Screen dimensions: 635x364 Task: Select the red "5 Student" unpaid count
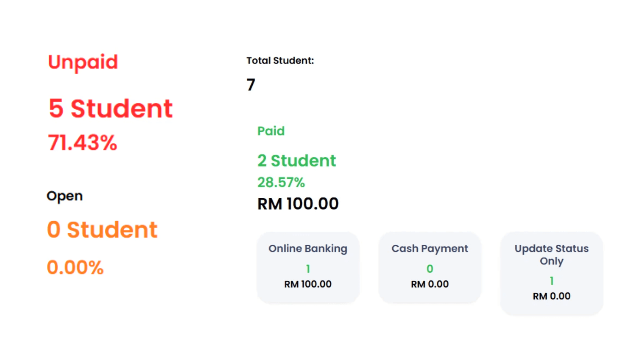pos(110,108)
